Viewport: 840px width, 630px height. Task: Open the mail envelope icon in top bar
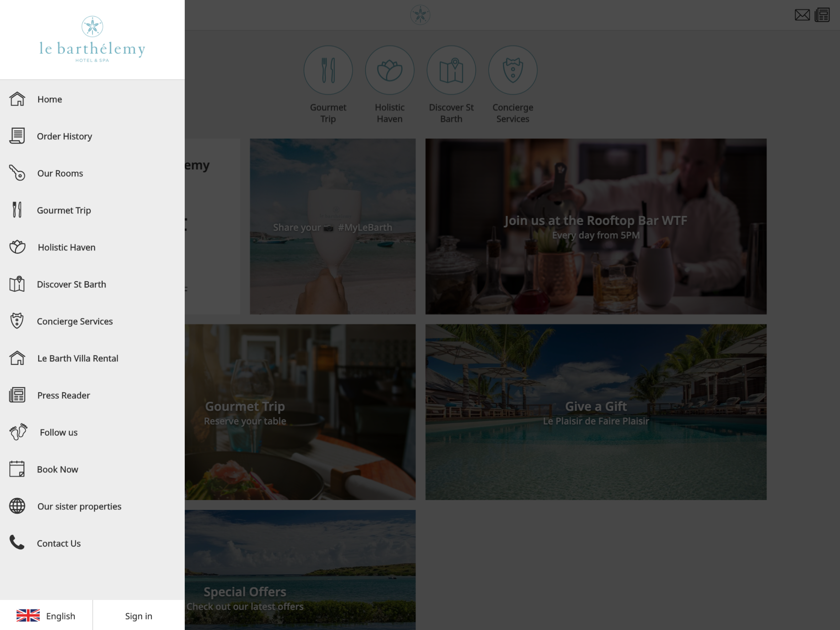[802, 15]
